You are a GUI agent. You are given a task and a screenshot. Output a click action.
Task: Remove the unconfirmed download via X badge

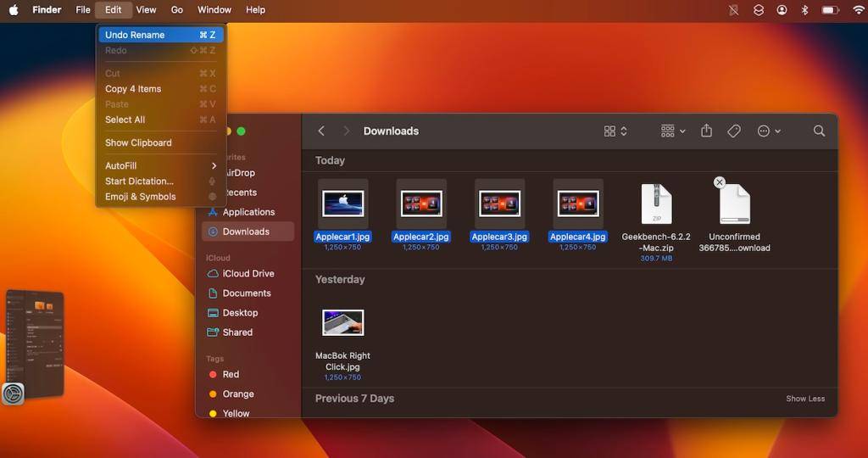(x=720, y=182)
